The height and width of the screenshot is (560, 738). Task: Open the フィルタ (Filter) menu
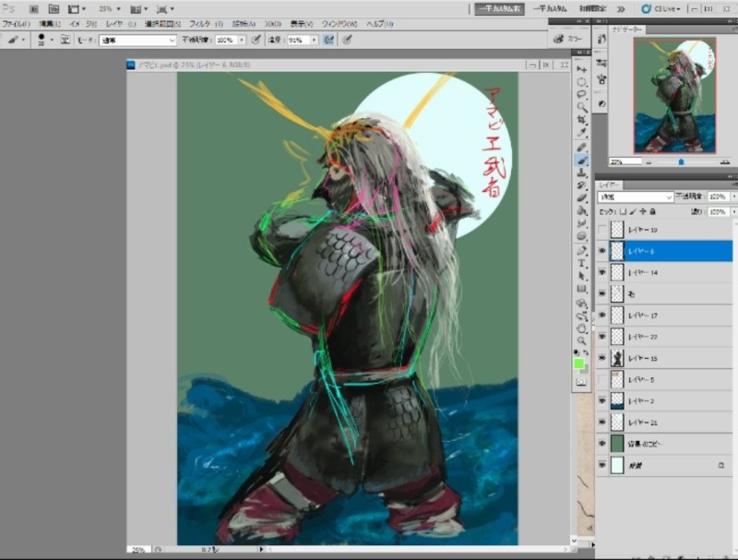pyautogui.click(x=206, y=24)
